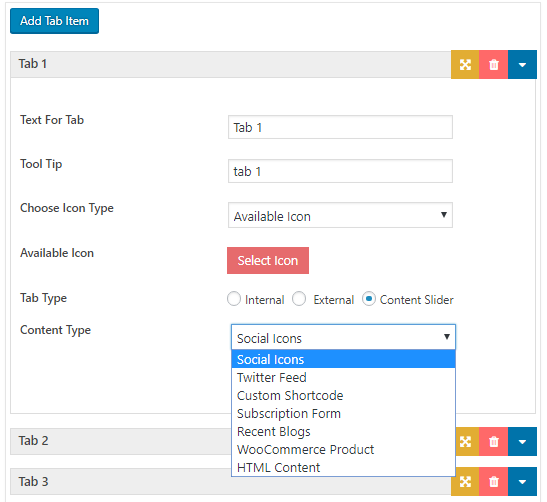Click the move icon on Tab 1
The image size is (547, 502).
click(465, 65)
